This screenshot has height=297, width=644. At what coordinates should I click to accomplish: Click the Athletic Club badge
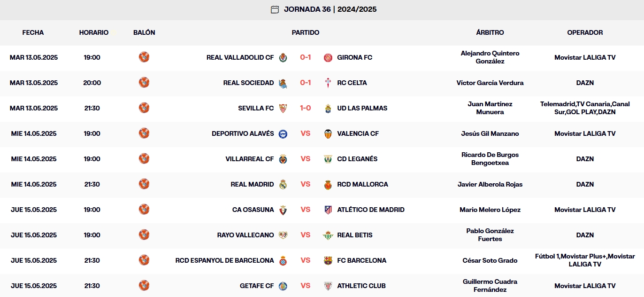click(328, 286)
